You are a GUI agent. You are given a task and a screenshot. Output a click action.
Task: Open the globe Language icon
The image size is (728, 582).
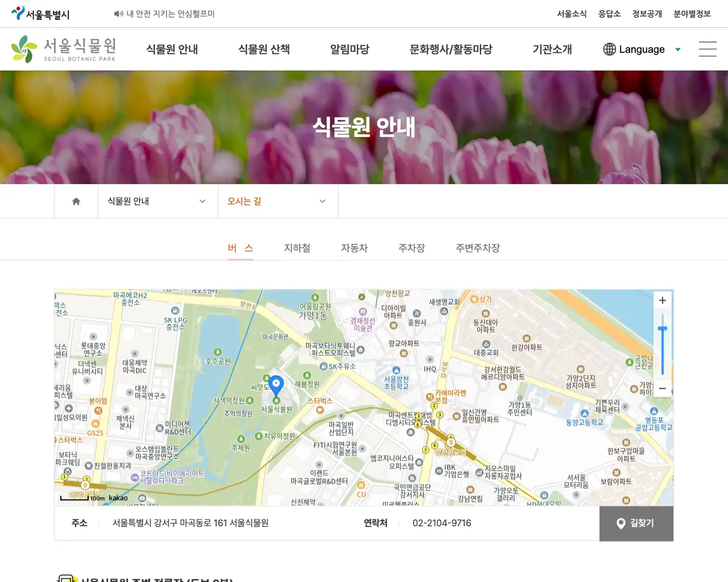click(x=609, y=49)
